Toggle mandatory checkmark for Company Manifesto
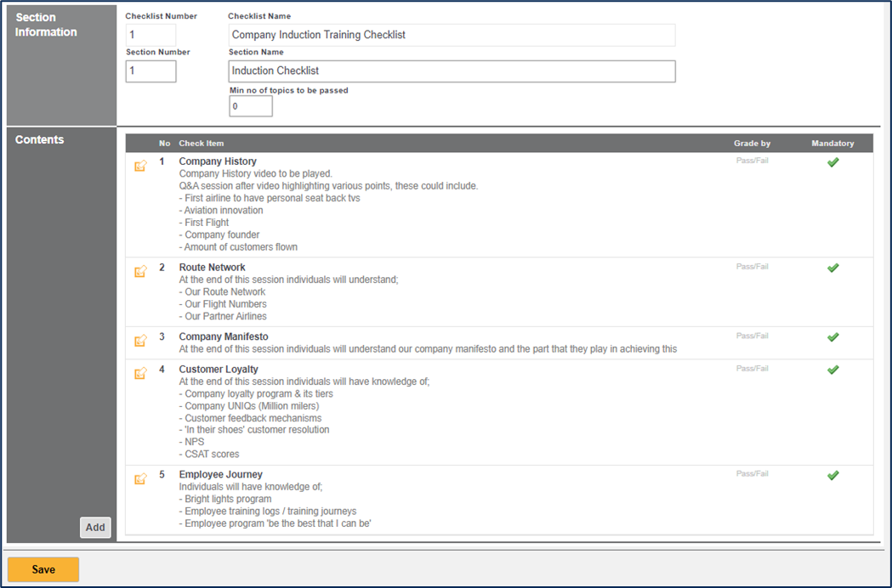 point(833,337)
